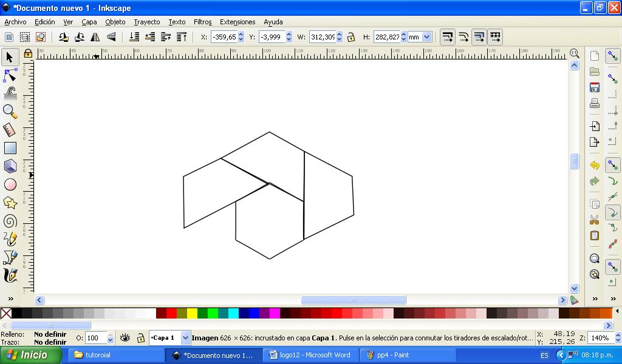Select the Measure ruler tool
Viewport: 622px width, 364px height.
click(10, 130)
